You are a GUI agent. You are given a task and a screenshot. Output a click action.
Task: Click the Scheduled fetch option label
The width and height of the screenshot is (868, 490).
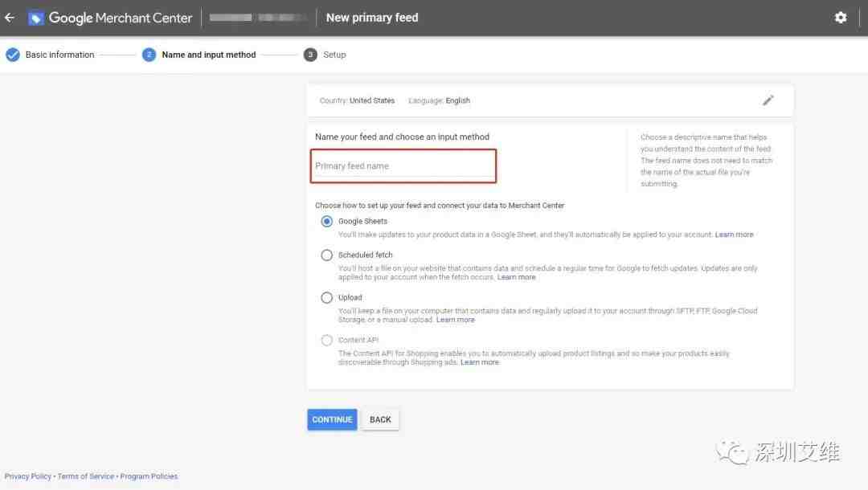[366, 255]
